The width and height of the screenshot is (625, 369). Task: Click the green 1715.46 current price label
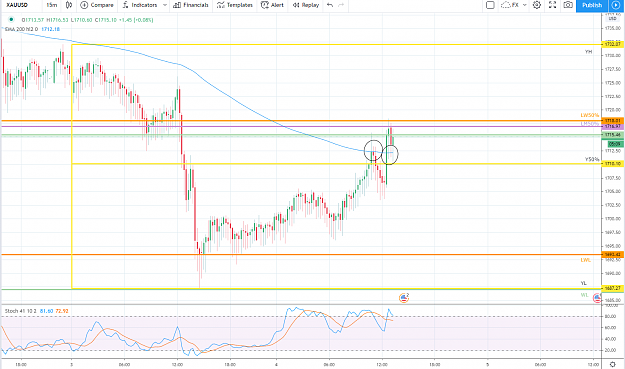coord(612,135)
